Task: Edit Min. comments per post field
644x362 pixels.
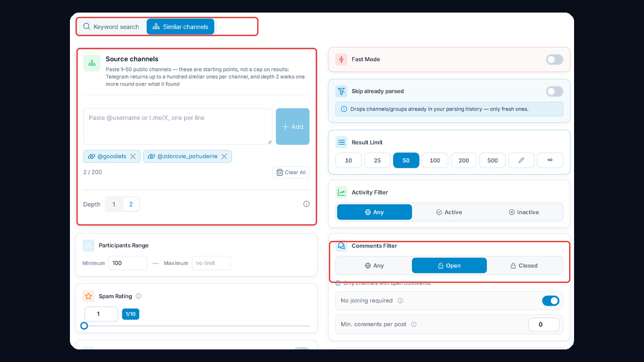Action: pos(544,324)
